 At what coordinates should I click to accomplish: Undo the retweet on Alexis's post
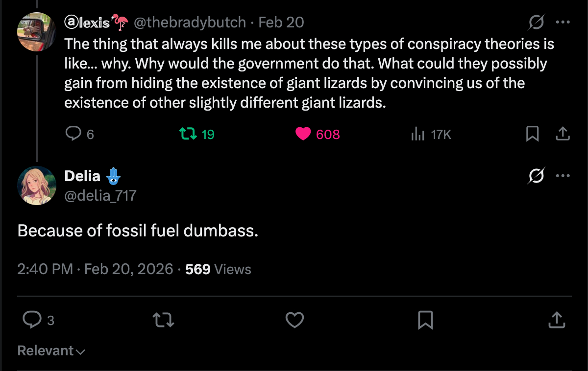[187, 134]
